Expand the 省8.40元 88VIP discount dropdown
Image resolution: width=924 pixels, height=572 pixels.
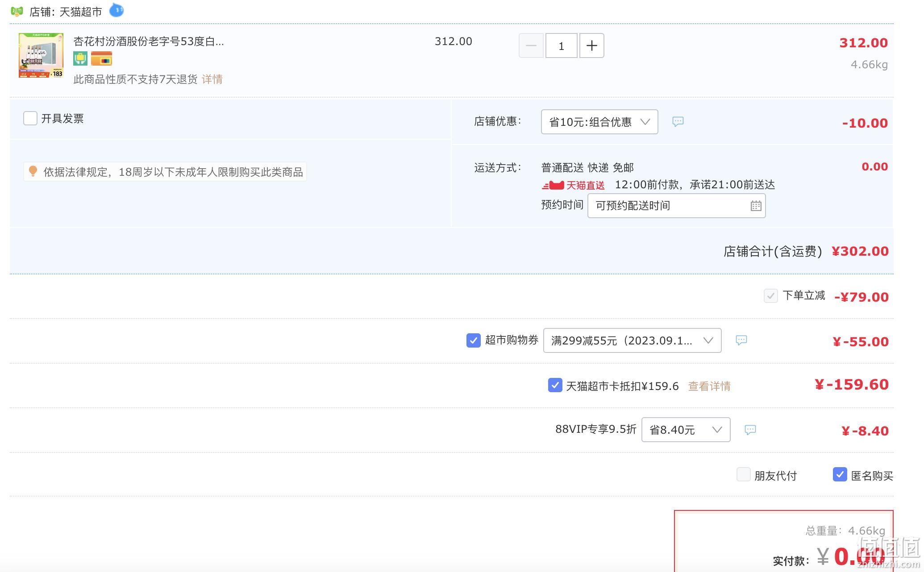pyautogui.click(x=686, y=430)
